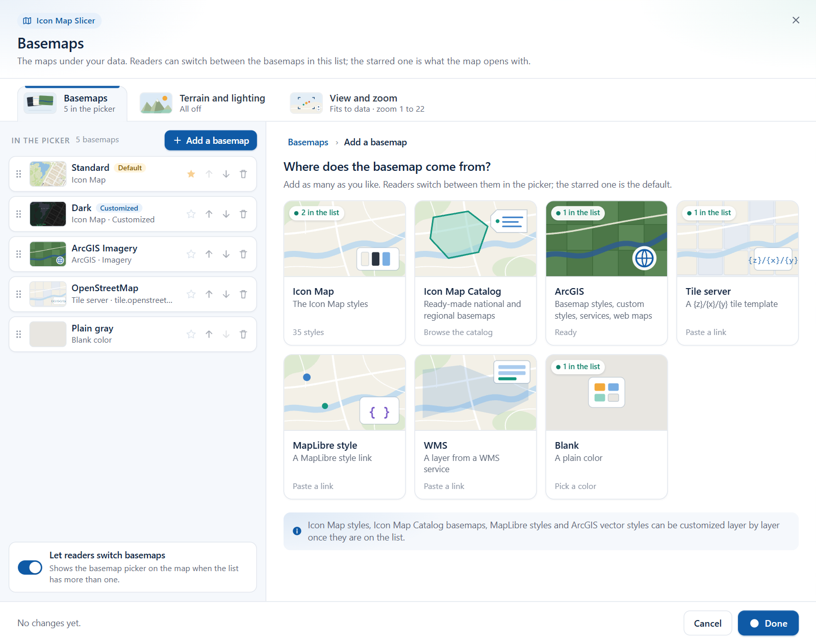Delete the ArcGIS Imagery basemap

coord(243,254)
